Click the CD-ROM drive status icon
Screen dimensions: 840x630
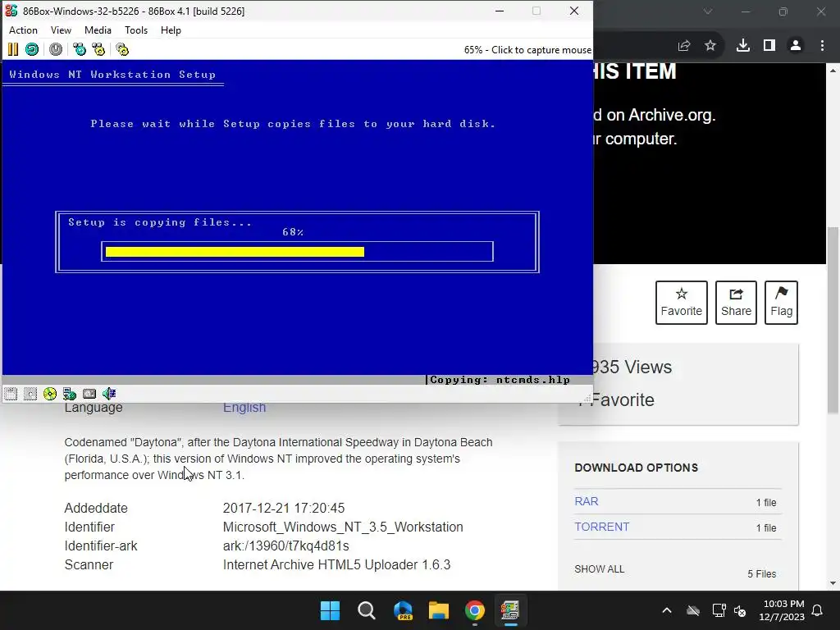[50, 394]
